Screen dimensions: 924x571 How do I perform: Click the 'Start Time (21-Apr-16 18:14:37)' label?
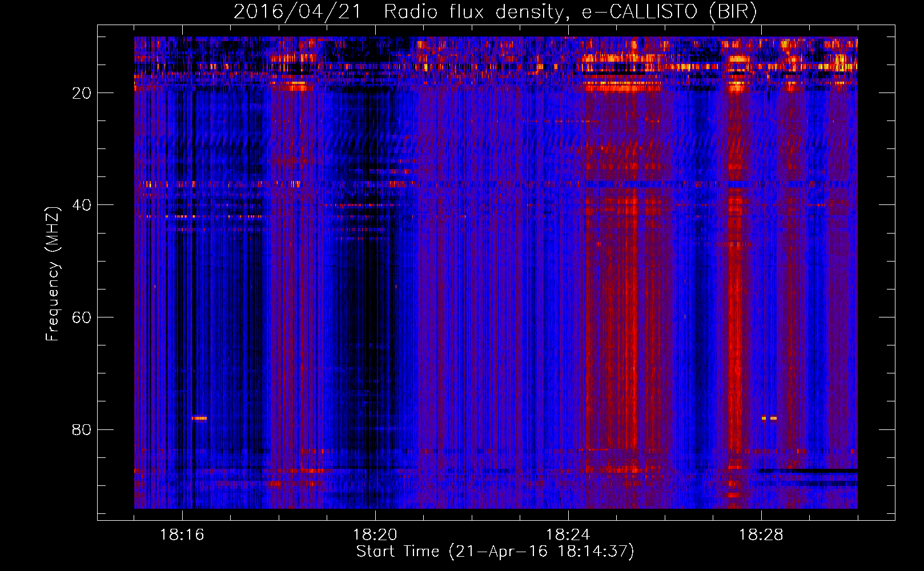[495, 552]
